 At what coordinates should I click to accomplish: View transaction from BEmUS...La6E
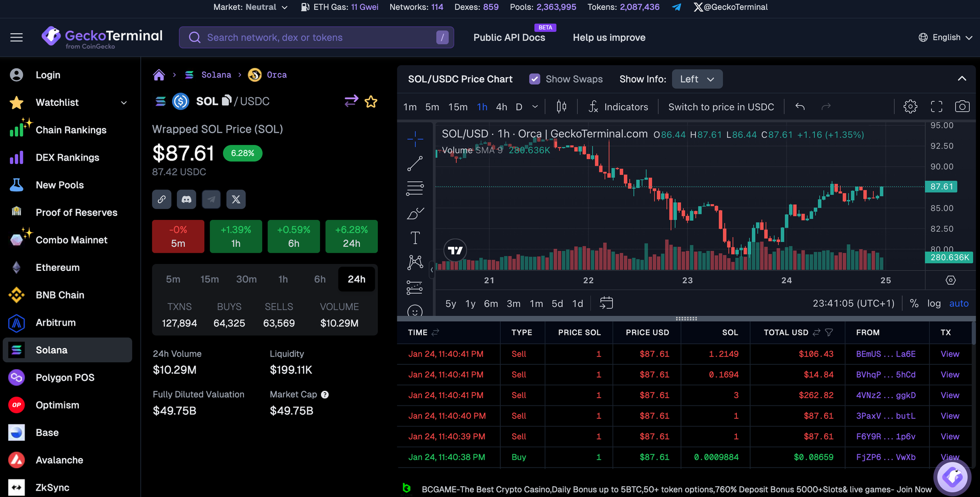pyautogui.click(x=950, y=354)
